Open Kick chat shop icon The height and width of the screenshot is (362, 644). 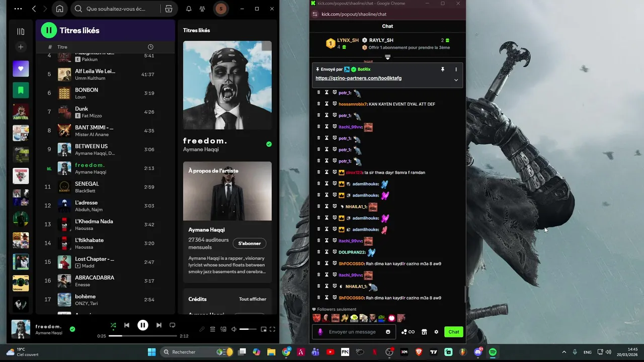click(424, 332)
